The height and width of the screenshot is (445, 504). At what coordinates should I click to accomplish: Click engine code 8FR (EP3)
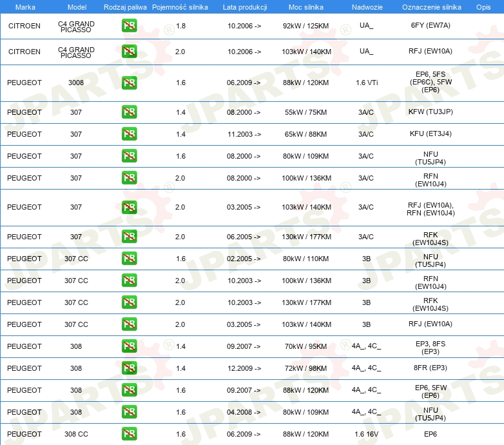[x=431, y=368]
